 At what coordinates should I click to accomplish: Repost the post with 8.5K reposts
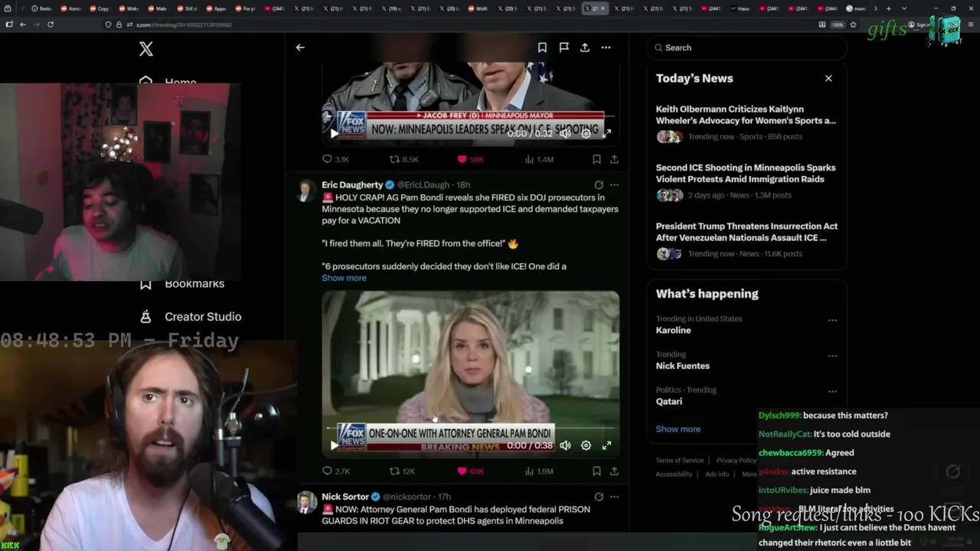point(403,159)
